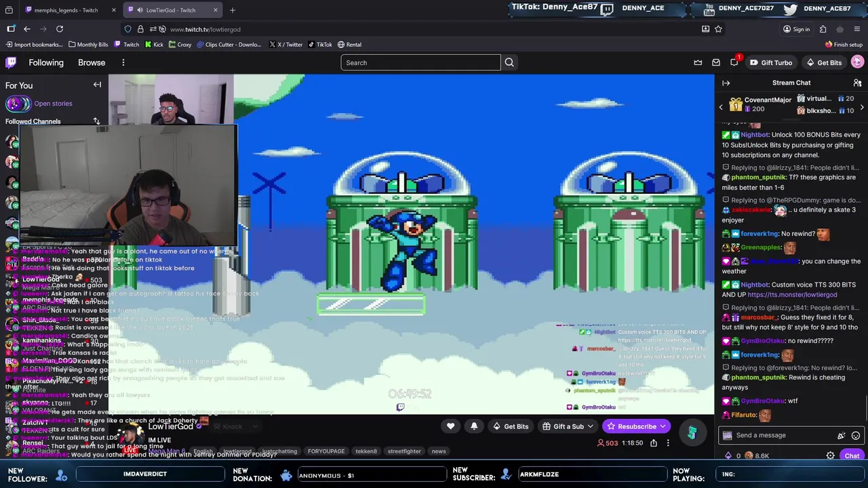
Task: Open the user avatar menu
Action: pos(858,62)
